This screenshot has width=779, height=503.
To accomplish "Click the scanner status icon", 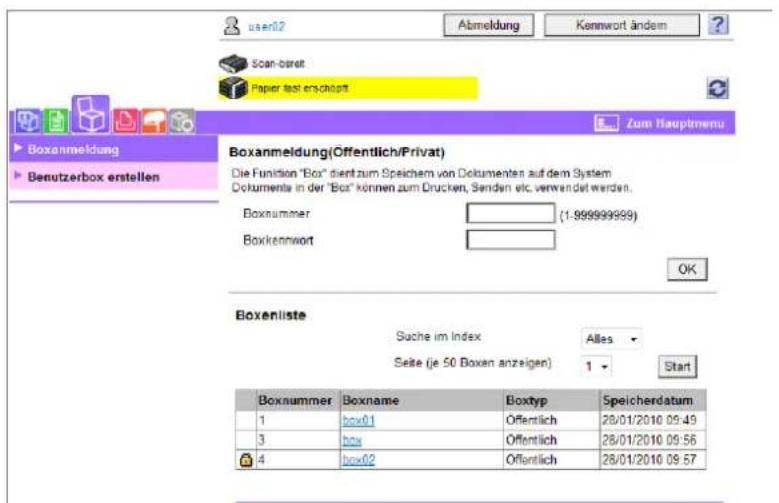I will click(233, 64).
